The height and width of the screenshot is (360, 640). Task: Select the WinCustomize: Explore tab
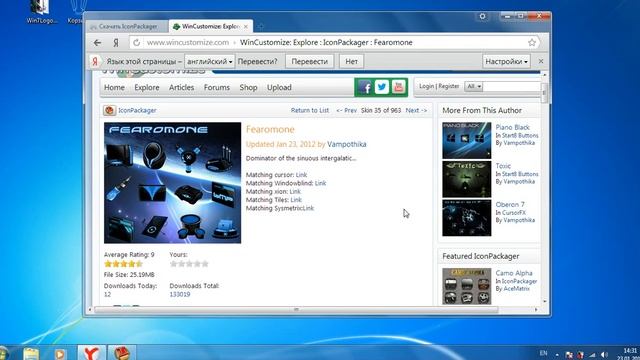[x=210, y=27]
